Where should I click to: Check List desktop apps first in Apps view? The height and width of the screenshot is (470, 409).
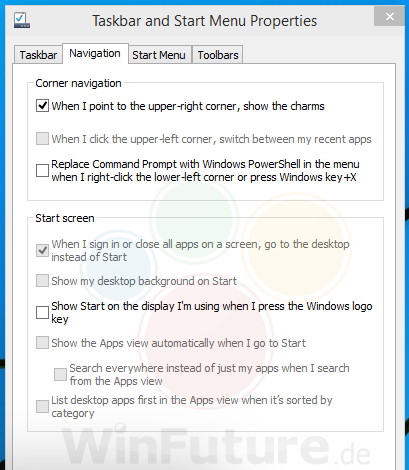(42, 406)
